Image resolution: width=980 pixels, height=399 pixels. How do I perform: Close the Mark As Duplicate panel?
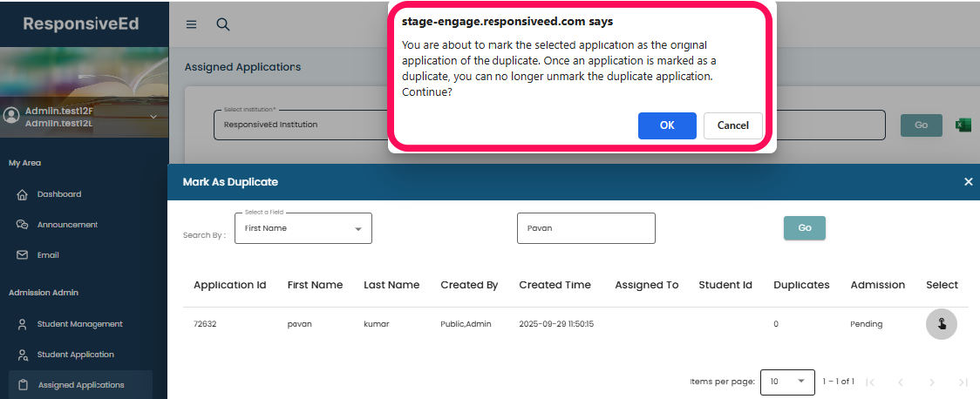[x=968, y=181]
